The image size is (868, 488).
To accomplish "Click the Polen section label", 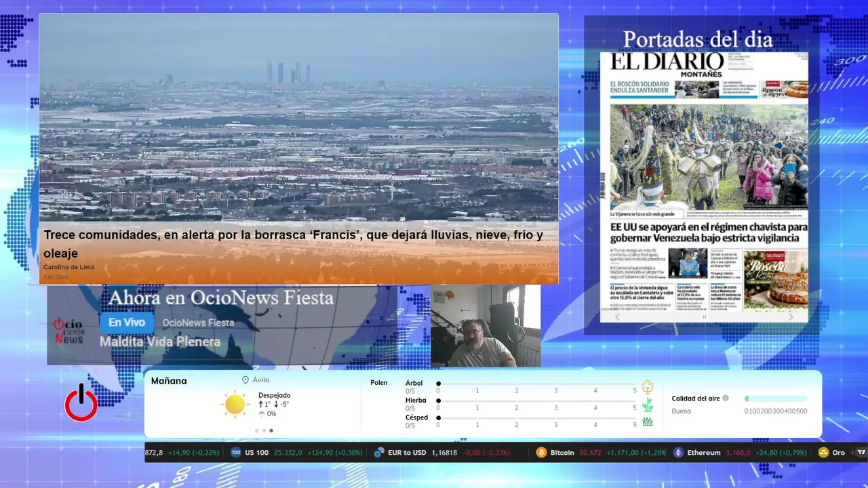I will [379, 383].
